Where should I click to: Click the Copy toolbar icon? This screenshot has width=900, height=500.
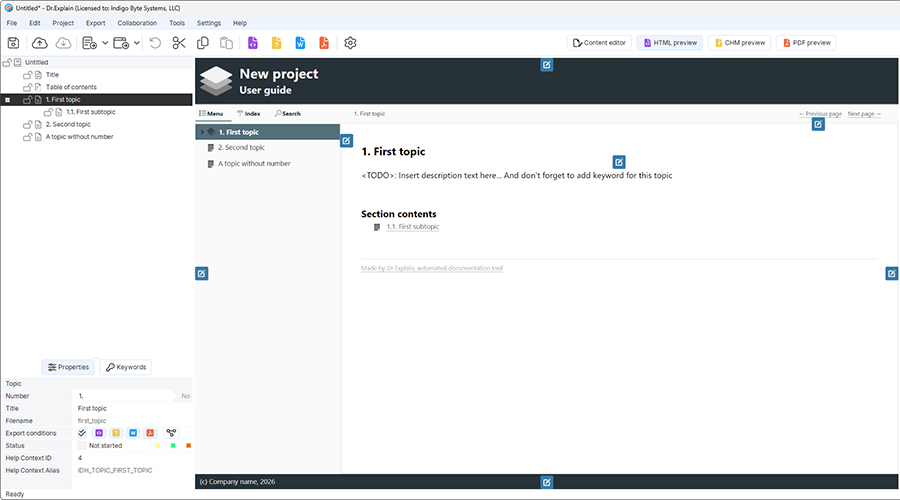click(x=203, y=43)
